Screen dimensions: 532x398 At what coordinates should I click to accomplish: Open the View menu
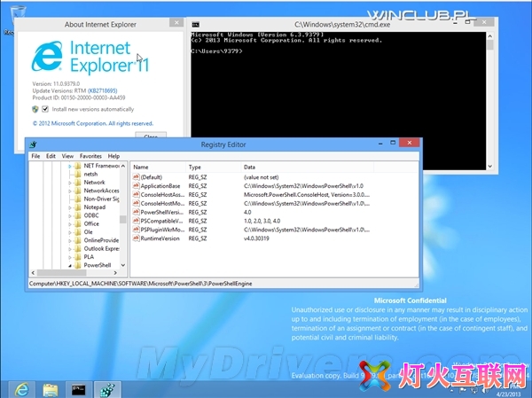point(68,156)
